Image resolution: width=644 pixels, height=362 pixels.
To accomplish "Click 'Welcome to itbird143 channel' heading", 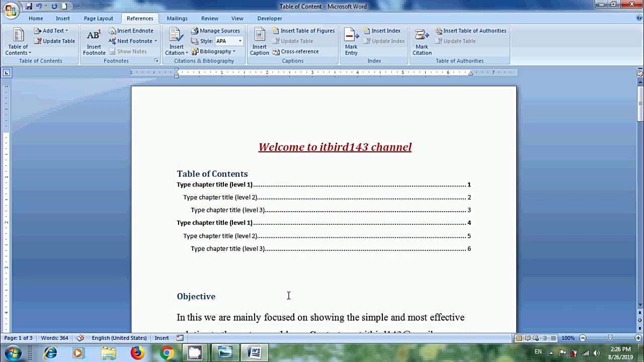I will pos(335,147).
